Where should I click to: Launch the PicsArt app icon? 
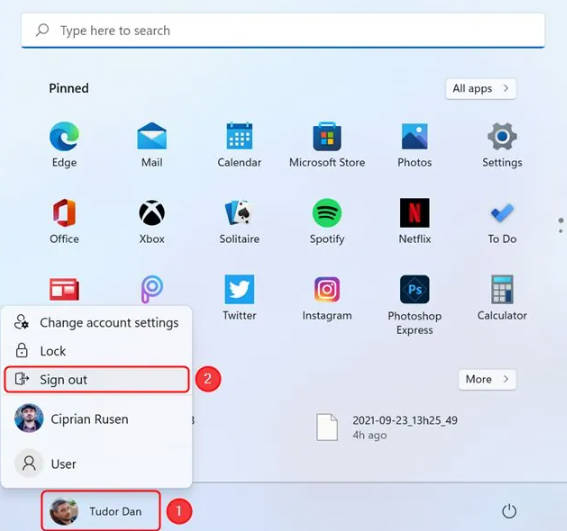click(x=152, y=289)
